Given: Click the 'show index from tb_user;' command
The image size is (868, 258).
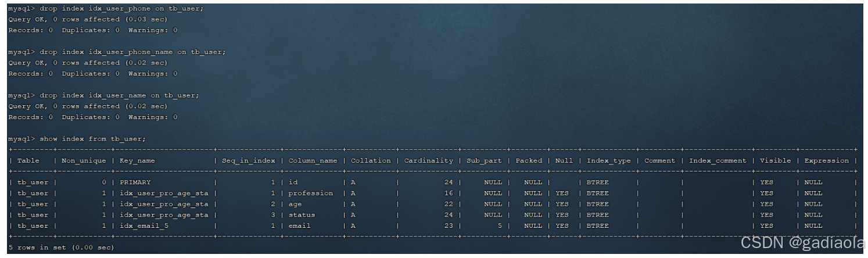Looking at the screenshot, I should 92,139.
